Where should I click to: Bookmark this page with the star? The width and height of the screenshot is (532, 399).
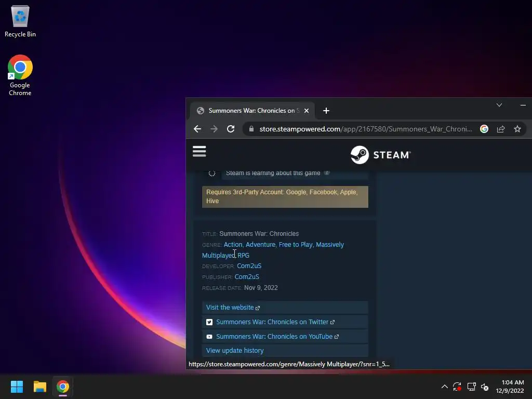[517, 129]
